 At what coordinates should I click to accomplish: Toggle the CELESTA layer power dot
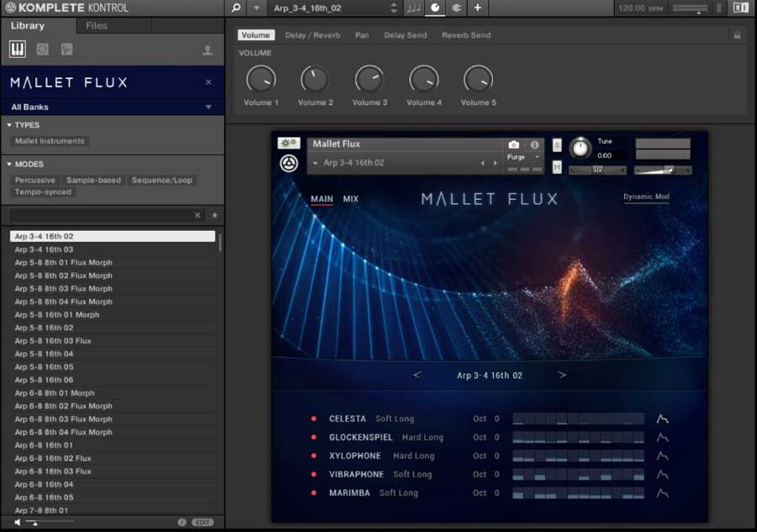tap(314, 419)
